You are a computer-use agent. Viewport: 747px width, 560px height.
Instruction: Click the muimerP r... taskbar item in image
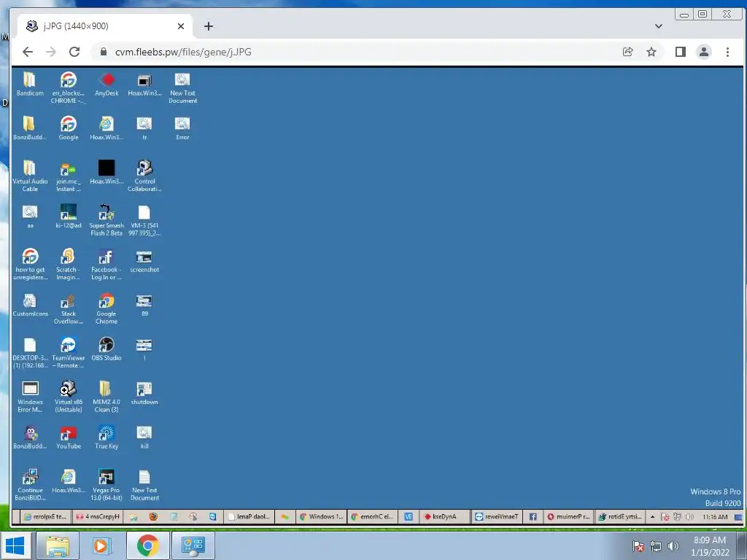568,517
